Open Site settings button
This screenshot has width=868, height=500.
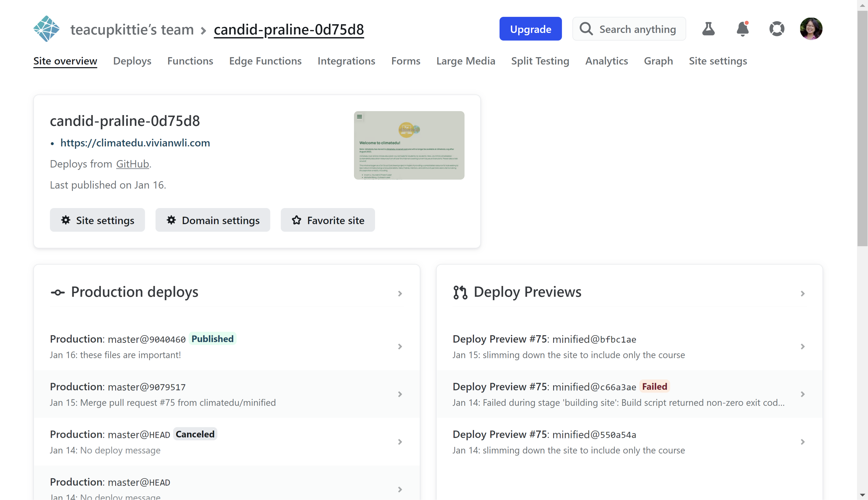97,220
